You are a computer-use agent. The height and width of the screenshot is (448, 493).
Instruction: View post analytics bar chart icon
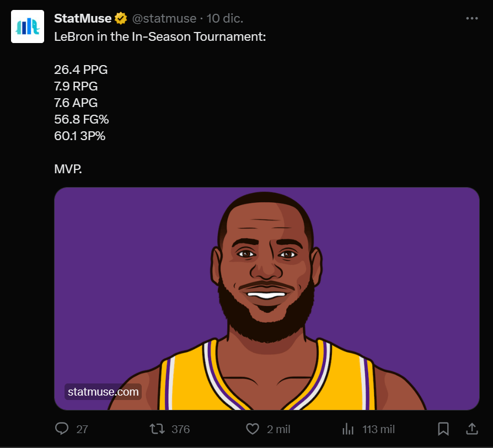coord(348,429)
